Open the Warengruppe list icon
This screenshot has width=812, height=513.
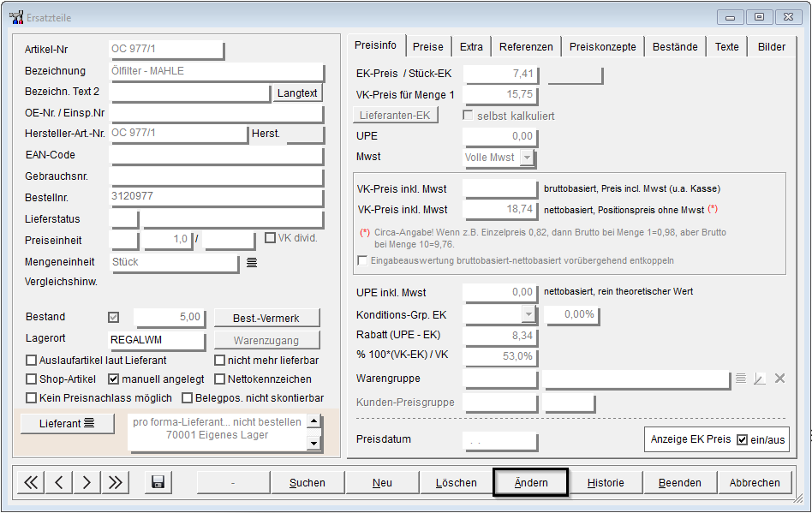click(x=741, y=379)
